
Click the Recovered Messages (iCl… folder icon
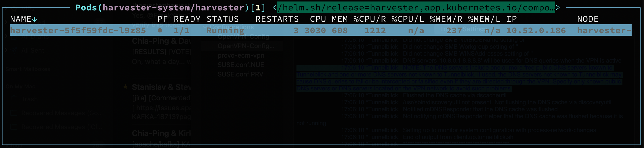click(14, 127)
